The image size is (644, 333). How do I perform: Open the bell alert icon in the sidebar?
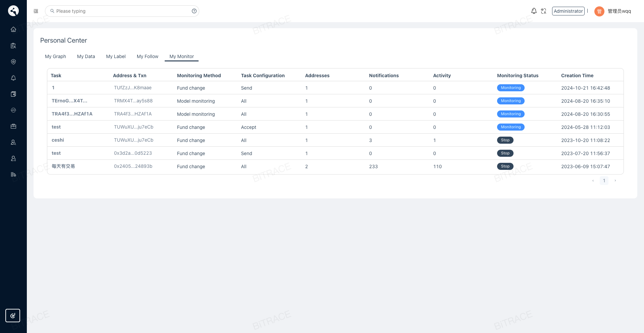coord(13,78)
